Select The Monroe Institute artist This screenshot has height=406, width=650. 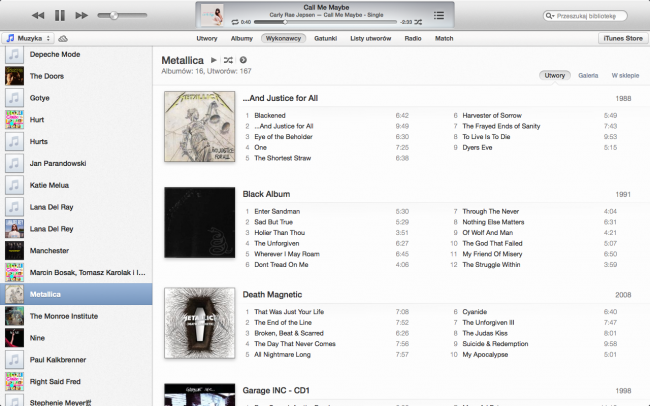[x=76, y=316]
